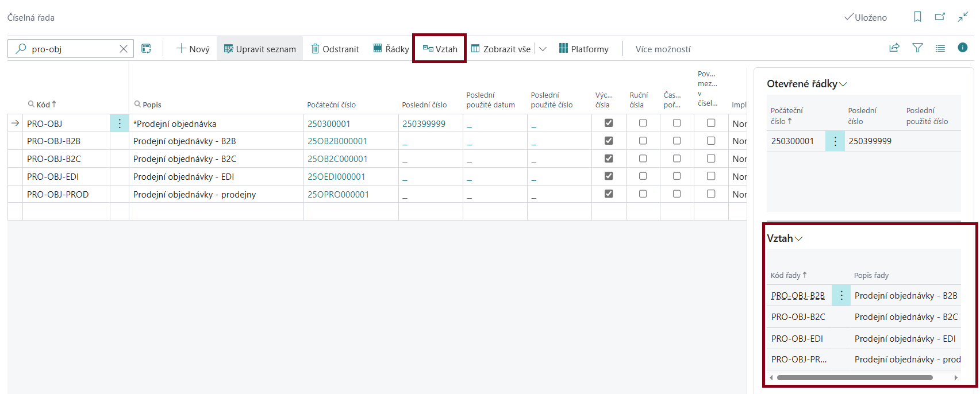Image resolution: width=980 pixels, height=394 pixels.
Task: Click the bookmark icon in page header
Action: click(x=917, y=17)
